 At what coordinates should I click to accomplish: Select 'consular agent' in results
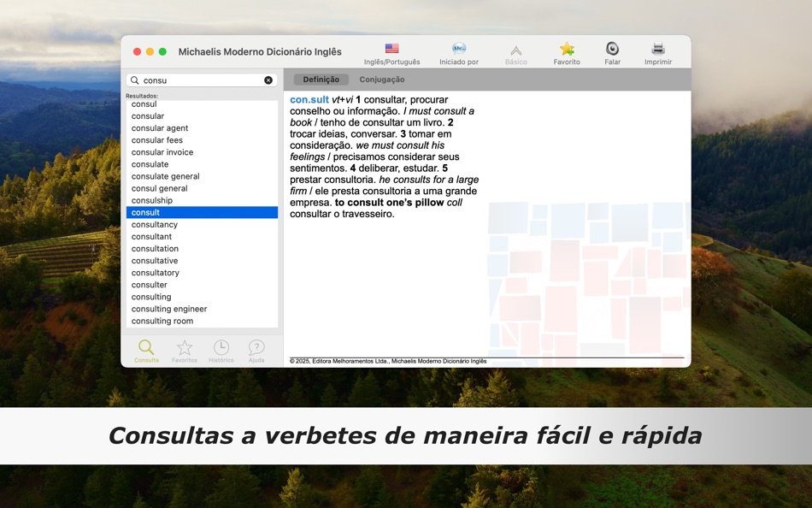[x=202, y=128]
